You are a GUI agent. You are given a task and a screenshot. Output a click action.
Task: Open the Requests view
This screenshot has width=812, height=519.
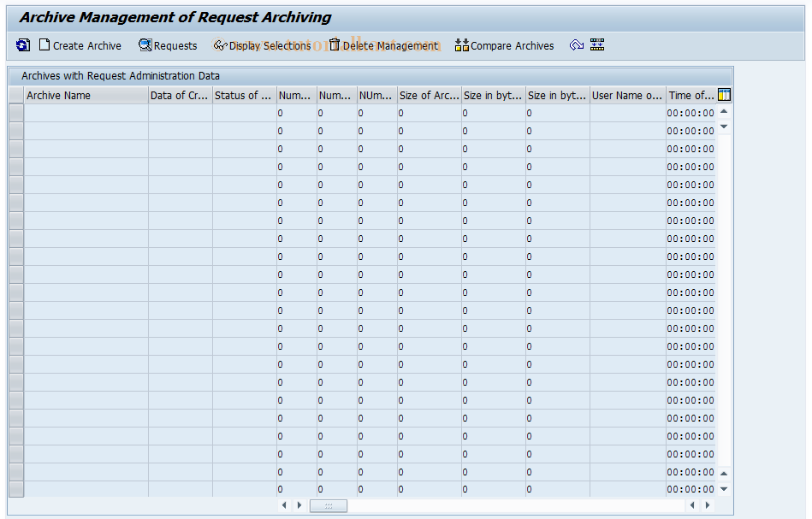point(168,45)
